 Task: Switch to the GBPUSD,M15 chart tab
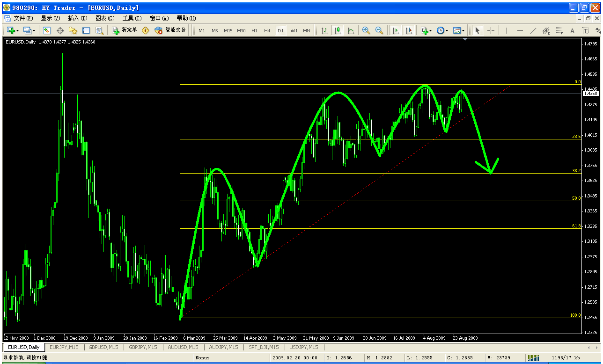point(104,347)
